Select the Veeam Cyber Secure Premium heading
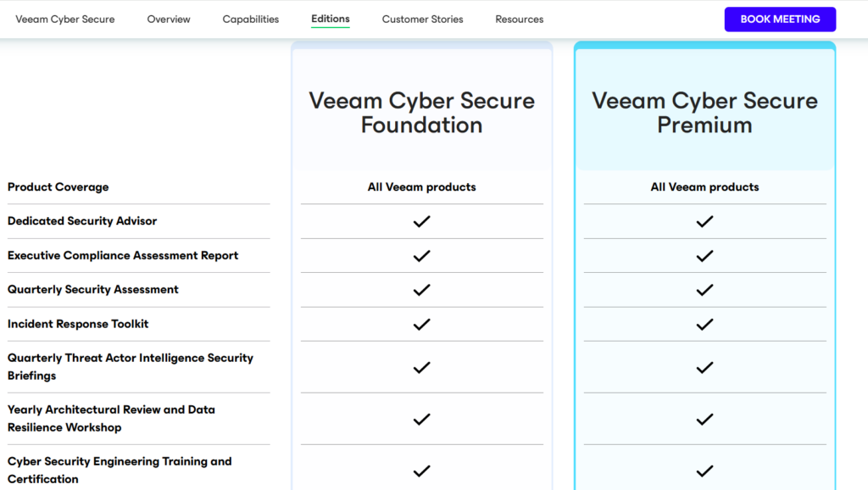Screen dimensions: 868x490 704,113
